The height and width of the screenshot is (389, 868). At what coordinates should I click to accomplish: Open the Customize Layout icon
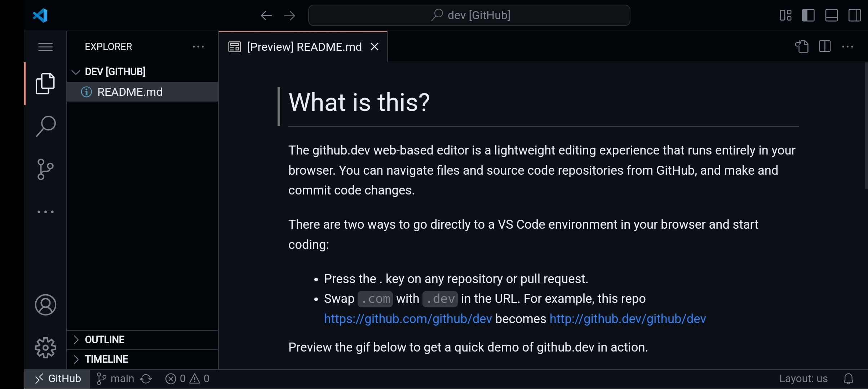click(785, 15)
